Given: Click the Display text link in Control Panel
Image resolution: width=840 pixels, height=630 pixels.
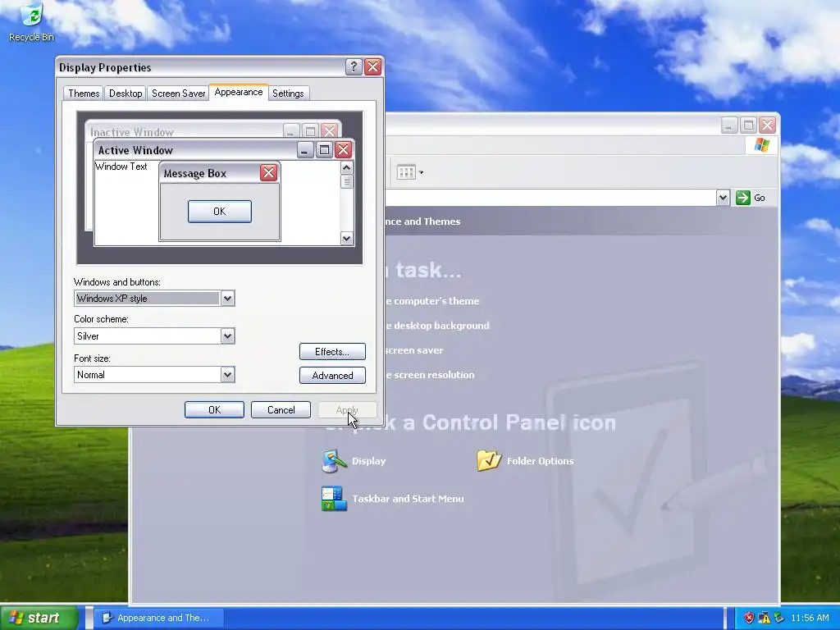Looking at the screenshot, I should 368,461.
